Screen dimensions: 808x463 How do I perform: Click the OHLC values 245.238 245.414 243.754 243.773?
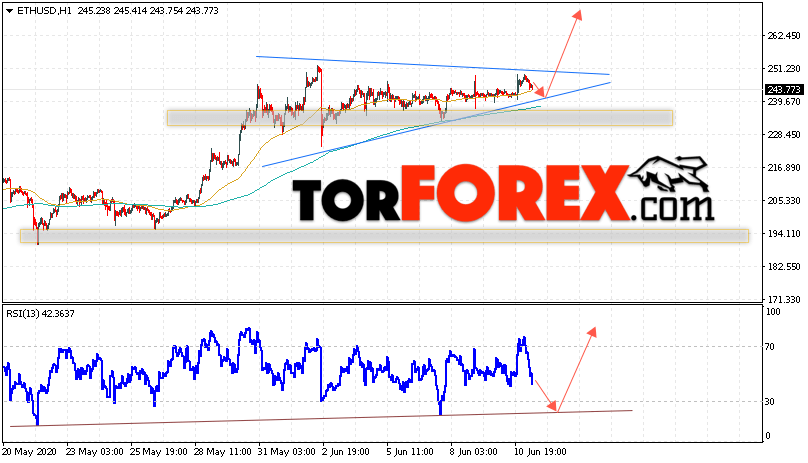[x=148, y=11]
